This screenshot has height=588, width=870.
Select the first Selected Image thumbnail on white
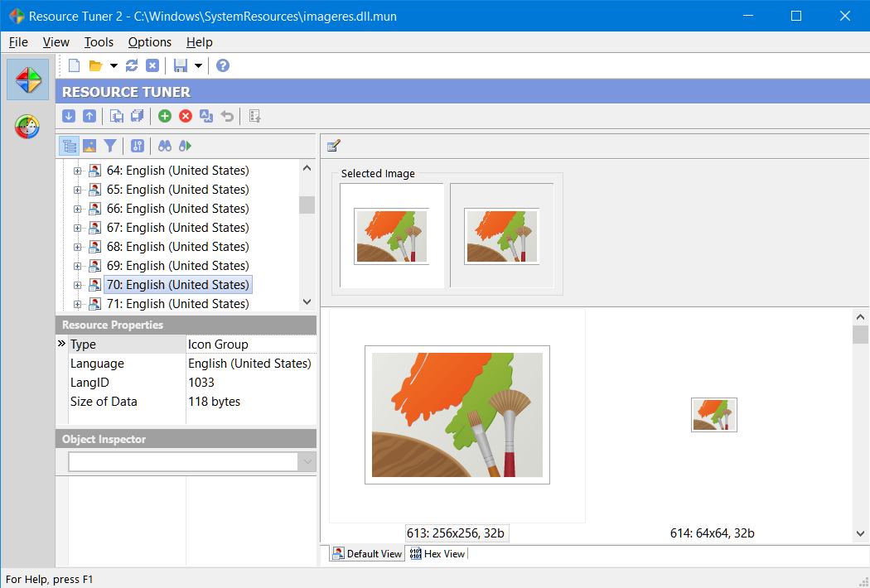point(392,236)
